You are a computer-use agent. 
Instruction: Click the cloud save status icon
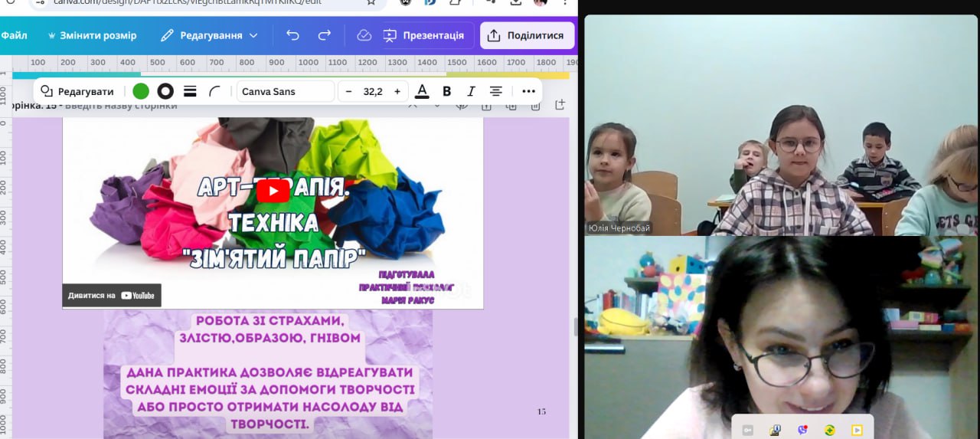[x=364, y=35]
